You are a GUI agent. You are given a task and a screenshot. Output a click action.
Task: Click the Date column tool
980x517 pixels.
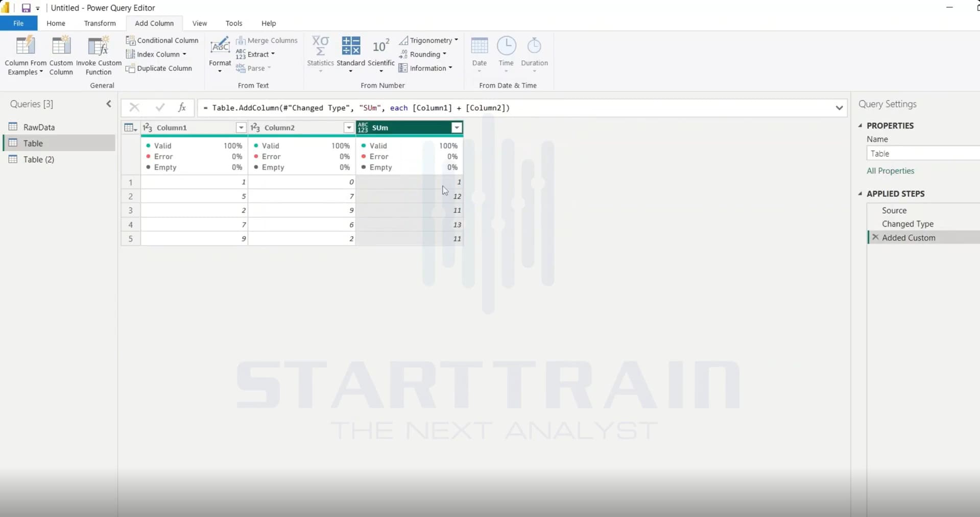click(x=479, y=54)
